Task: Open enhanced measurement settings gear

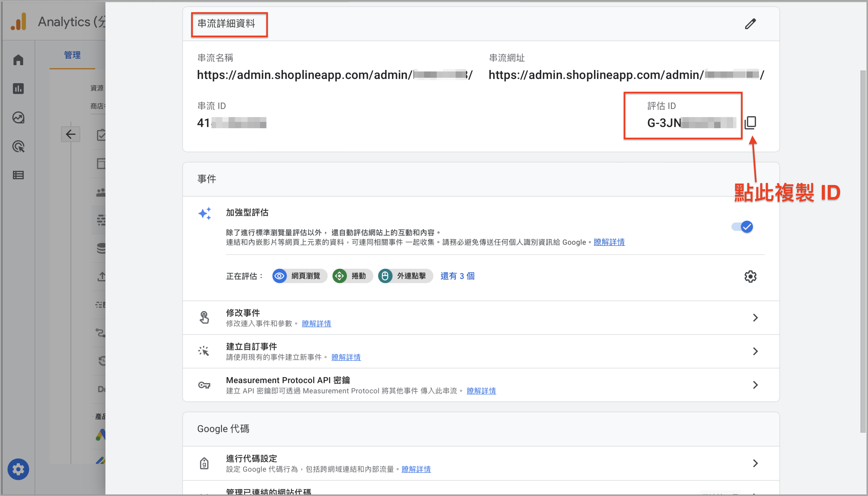Action: pos(750,276)
